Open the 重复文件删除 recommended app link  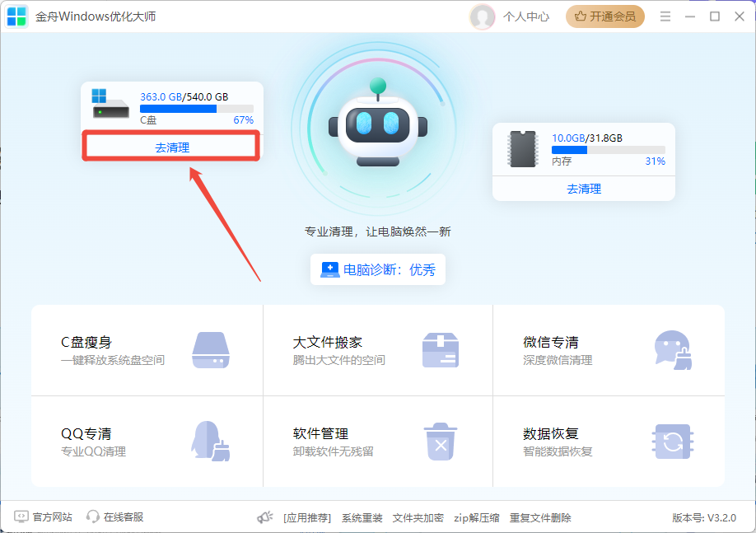(540, 518)
